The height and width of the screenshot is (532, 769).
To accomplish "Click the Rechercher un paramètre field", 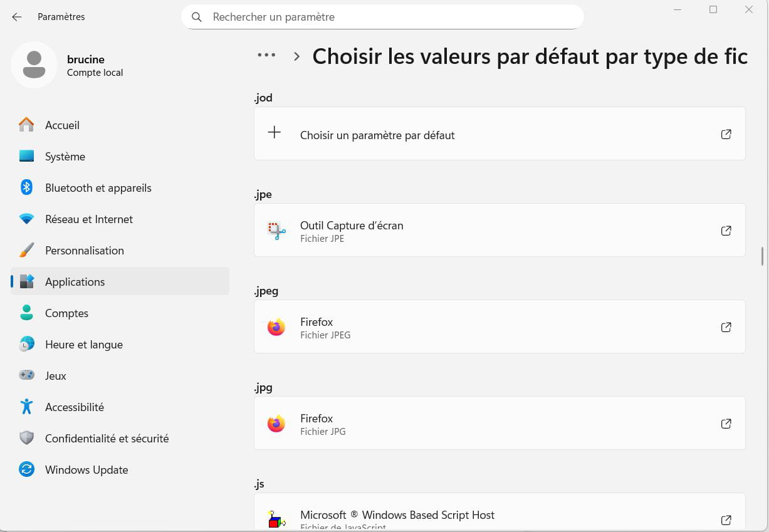I will (x=389, y=17).
